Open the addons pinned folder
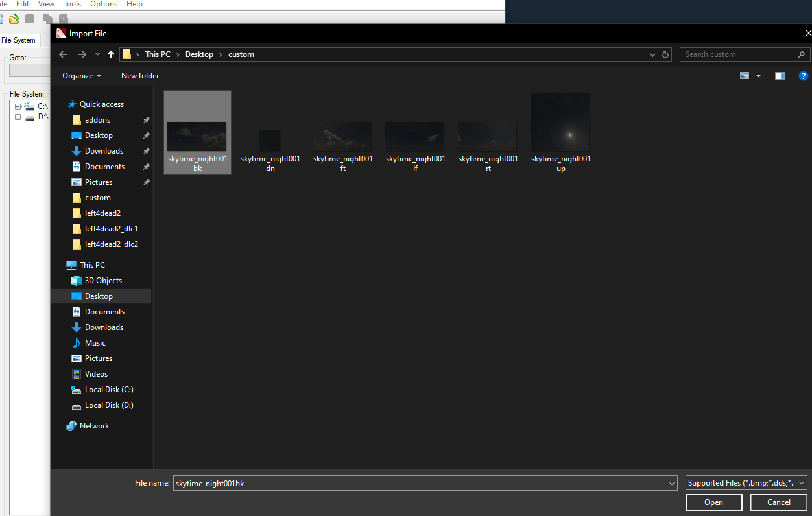812x516 pixels. coord(97,120)
